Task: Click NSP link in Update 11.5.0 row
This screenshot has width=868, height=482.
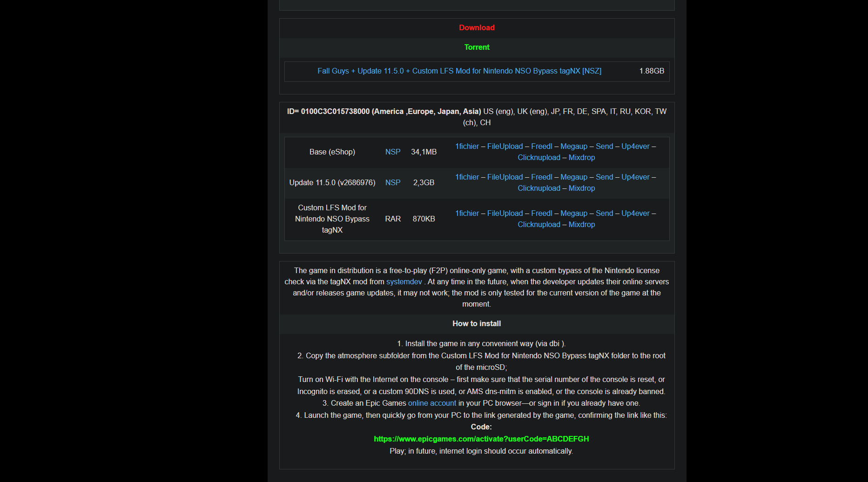Action: [x=393, y=183]
